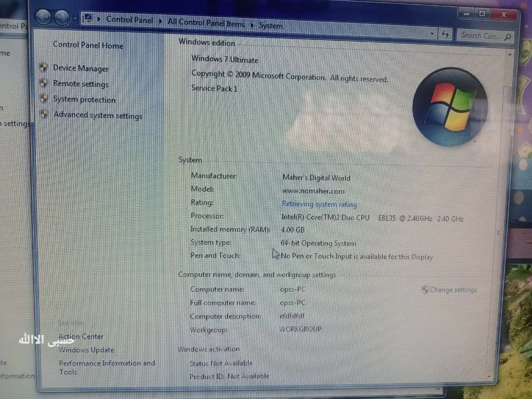
Task: Expand the chevron after Control Panel breadcrumb
Action: [x=161, y=21]
